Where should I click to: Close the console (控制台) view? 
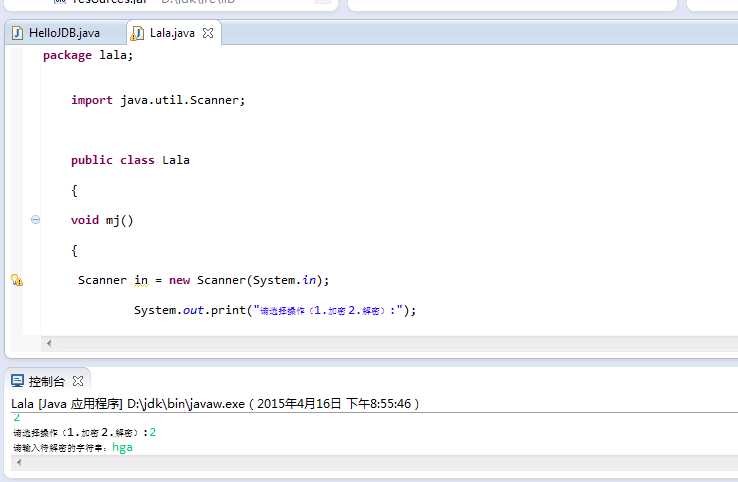coord(78,381)
